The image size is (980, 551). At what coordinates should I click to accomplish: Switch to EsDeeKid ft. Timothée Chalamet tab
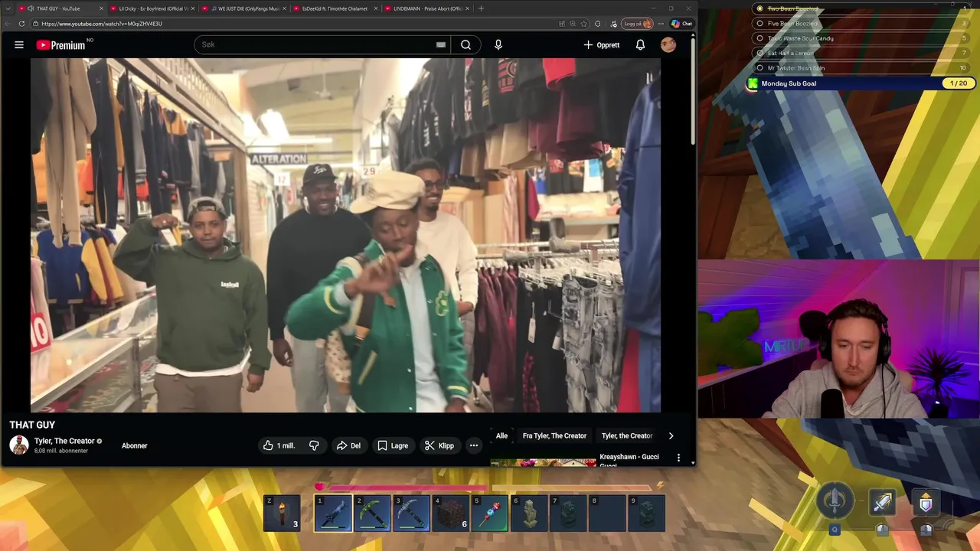pyautogui.click(x=334, y=8)
